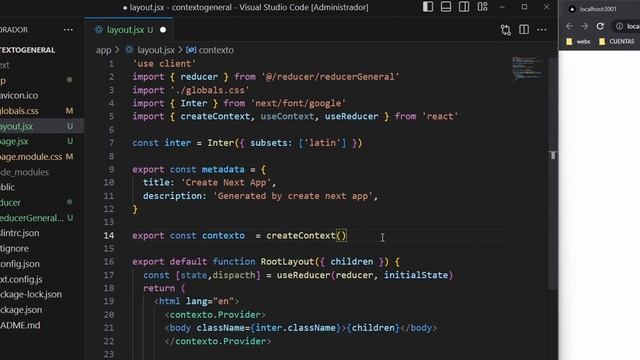Go back in the browser window

pos(569,26)
